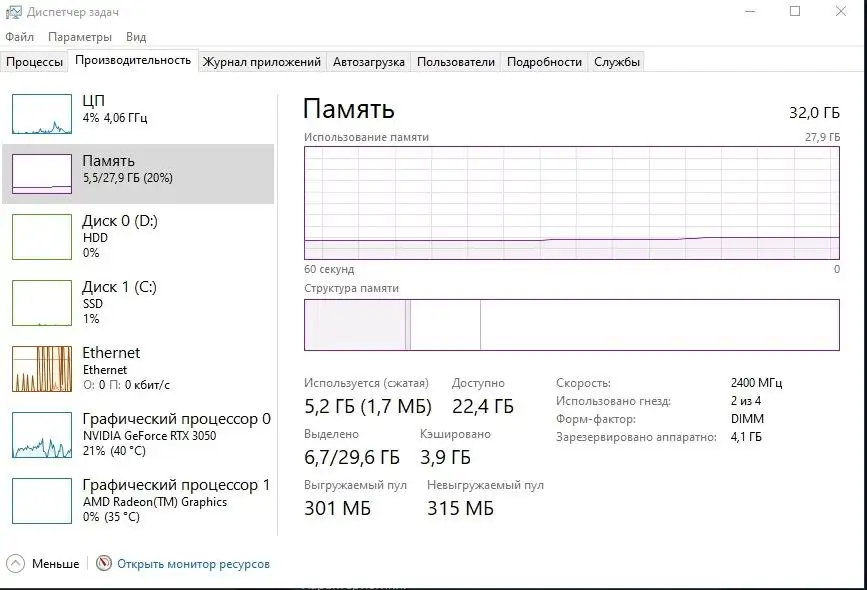Open the Вид menu
The width and height of the screenshot is (867, 590).
pos(136,36)
